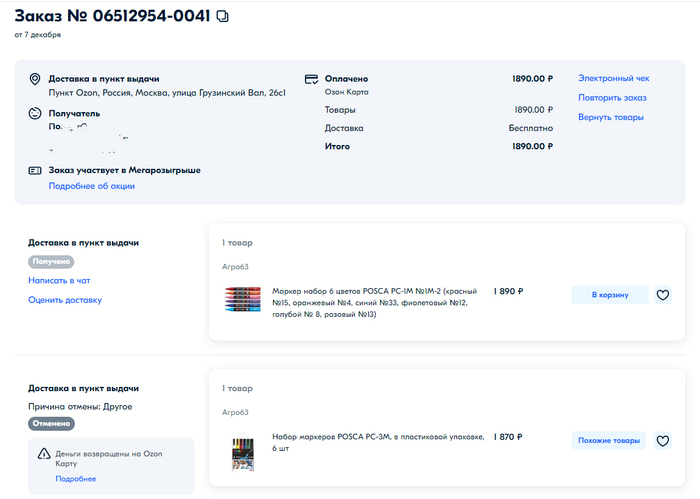The image size is (700, 499).
Task: Click the Бесплатно delivery value
Action: [531, 128]
